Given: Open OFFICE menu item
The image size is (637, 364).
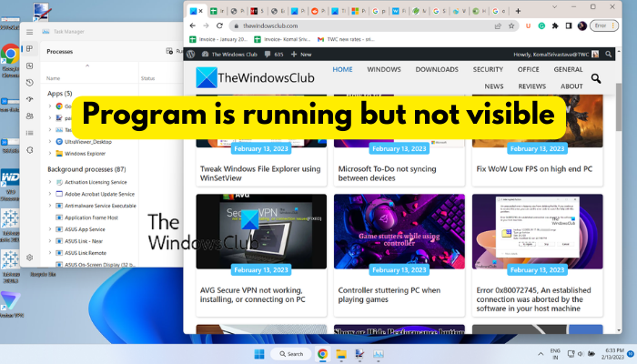Looking at the screenshot, I should 528,69.
